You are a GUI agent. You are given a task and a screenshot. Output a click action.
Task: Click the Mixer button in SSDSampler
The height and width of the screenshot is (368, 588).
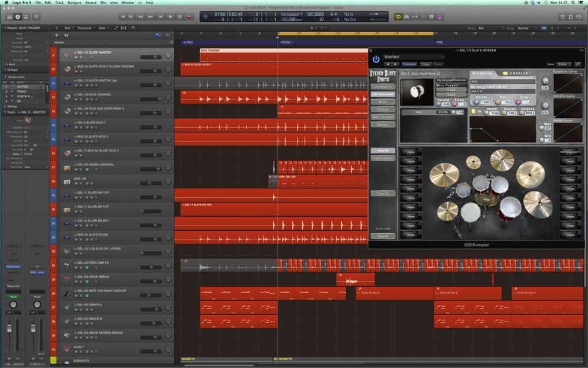383,102
